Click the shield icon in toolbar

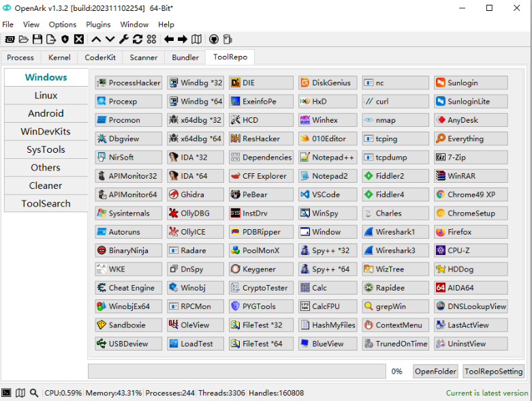pyautogui.click(x=65, y=40)
